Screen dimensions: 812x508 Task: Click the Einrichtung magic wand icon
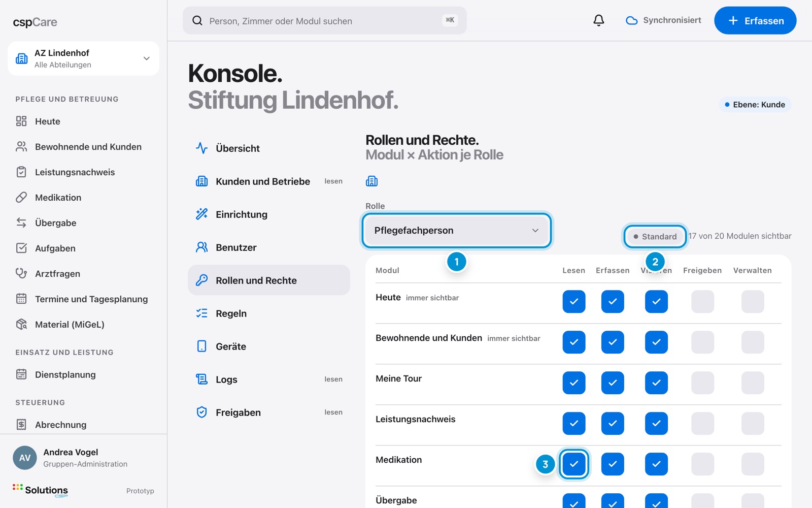pyautogui.click(x=202, y=214)
